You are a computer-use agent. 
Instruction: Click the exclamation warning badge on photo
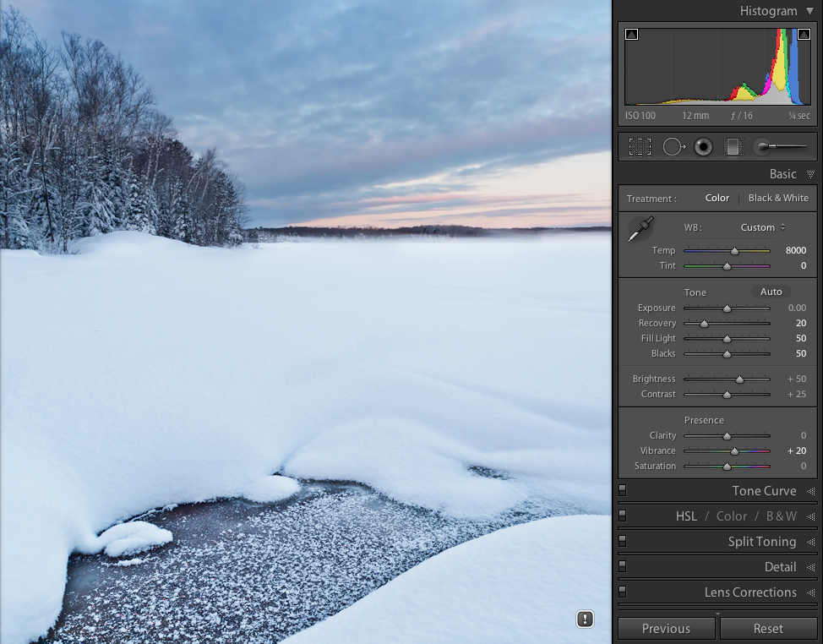(x=585, y=619)
